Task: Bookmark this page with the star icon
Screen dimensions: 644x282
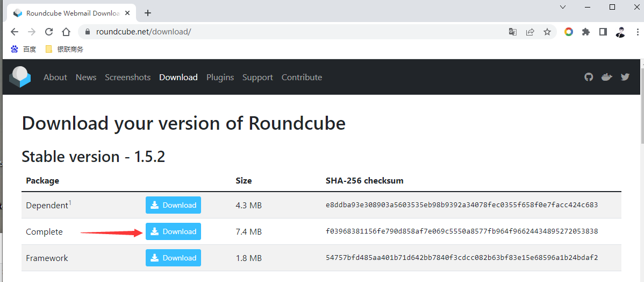Action: point(547,32)
